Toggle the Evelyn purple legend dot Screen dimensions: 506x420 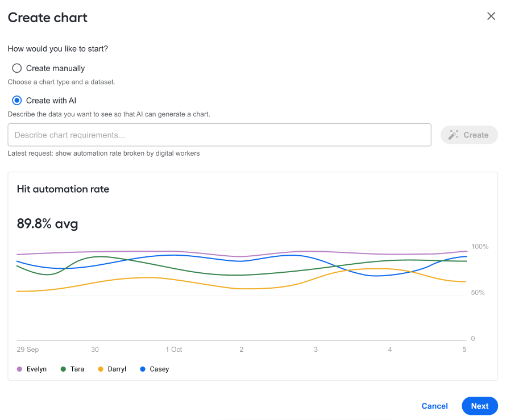tap(20, 369)
